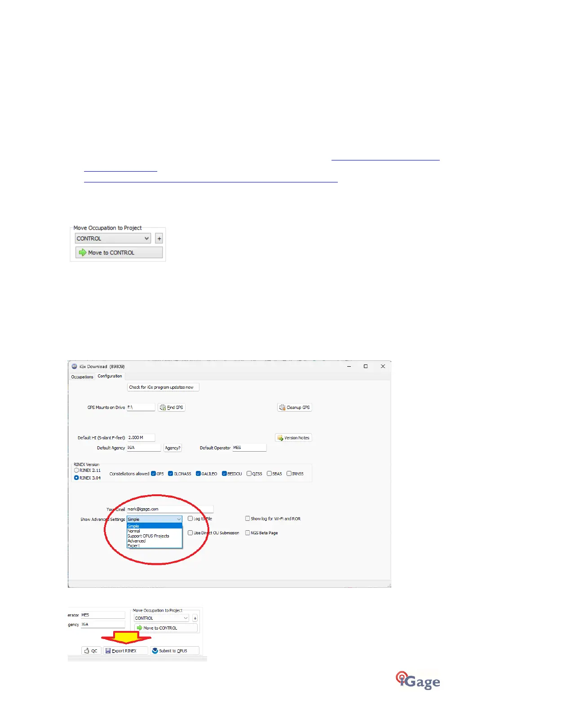Click the Default Agency input field
The image size is (566, 728).
(144, 448)
